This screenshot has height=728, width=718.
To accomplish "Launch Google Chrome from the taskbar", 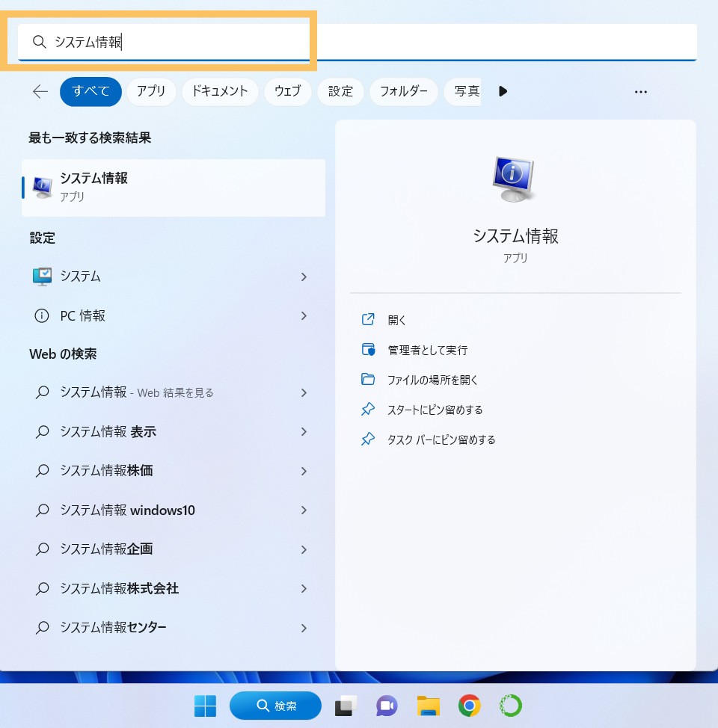I will [470, 706].
